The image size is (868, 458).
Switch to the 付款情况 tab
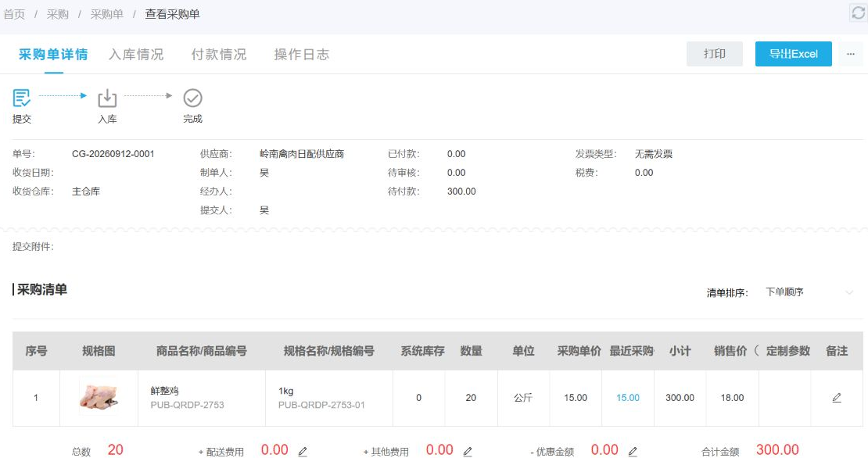click(x=219, y=54)
